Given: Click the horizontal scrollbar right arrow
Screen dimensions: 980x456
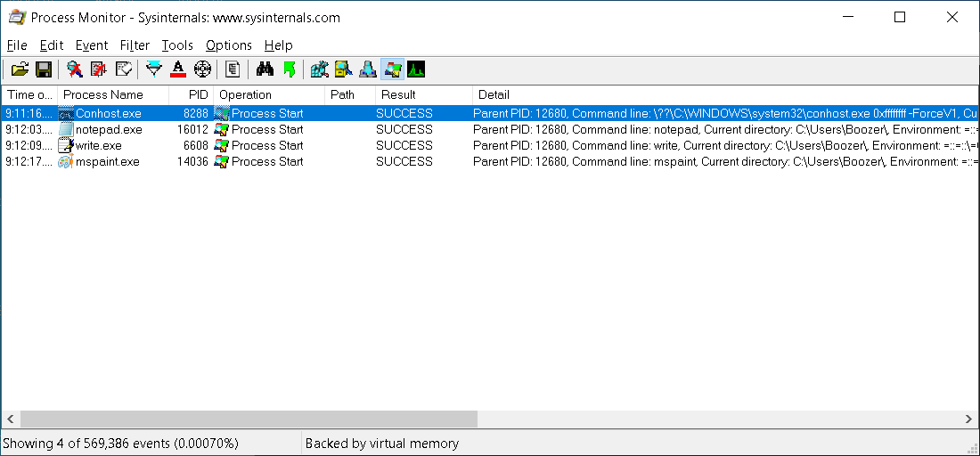Looking at the screenshot, I should (969, 419).
